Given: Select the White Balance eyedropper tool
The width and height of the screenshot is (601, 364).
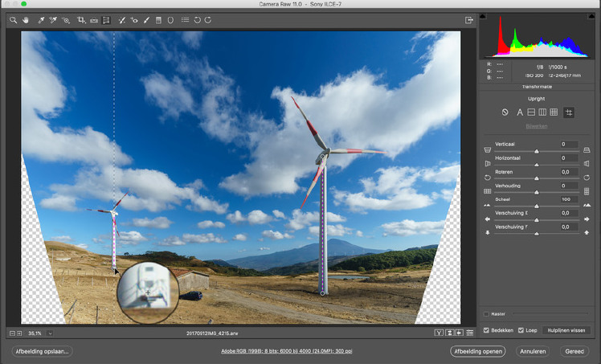Looking at the screenshot, I should (41, 20).
